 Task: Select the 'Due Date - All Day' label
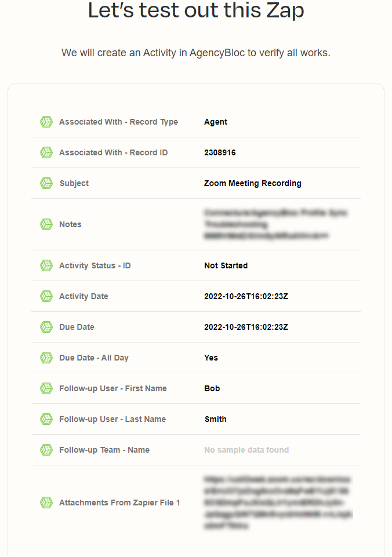point(94,358)
